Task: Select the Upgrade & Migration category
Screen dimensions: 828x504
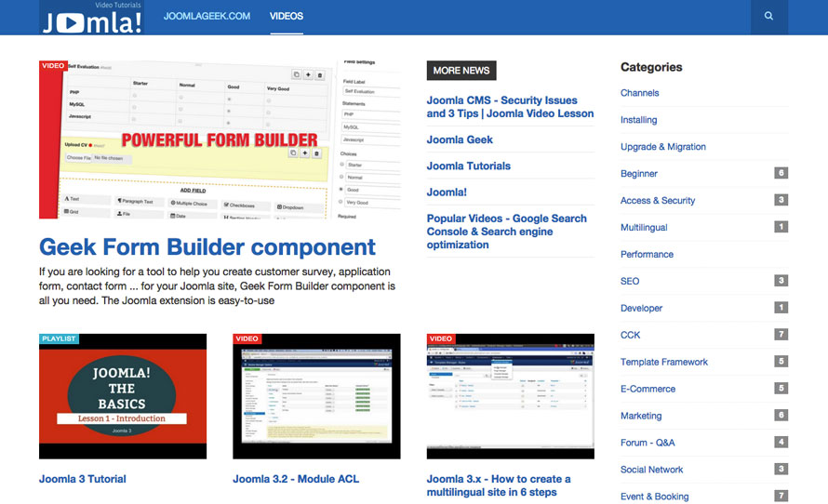Action: click(662, 147)
